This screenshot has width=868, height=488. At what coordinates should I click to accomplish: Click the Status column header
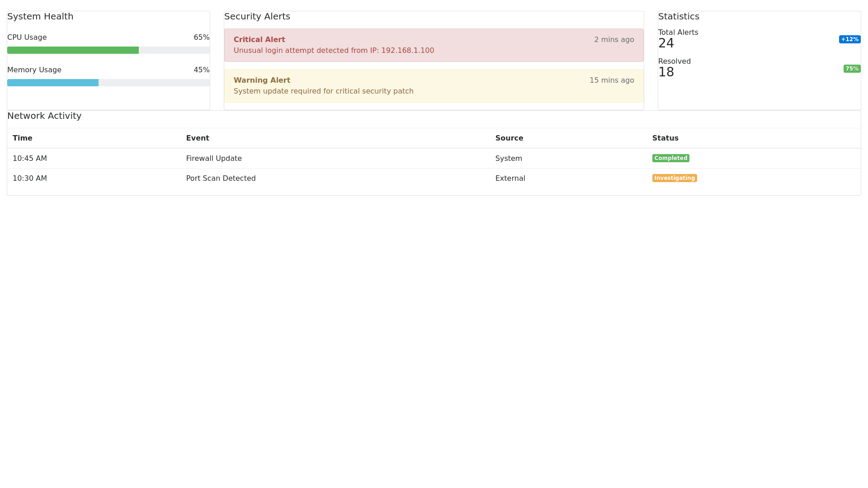tap(665, 138)
